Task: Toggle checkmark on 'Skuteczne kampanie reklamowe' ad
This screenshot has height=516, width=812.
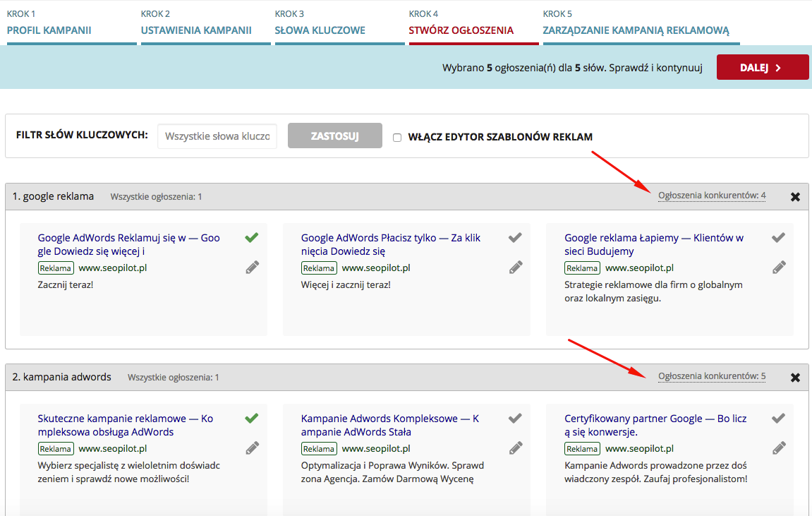Action: point(252,419)
